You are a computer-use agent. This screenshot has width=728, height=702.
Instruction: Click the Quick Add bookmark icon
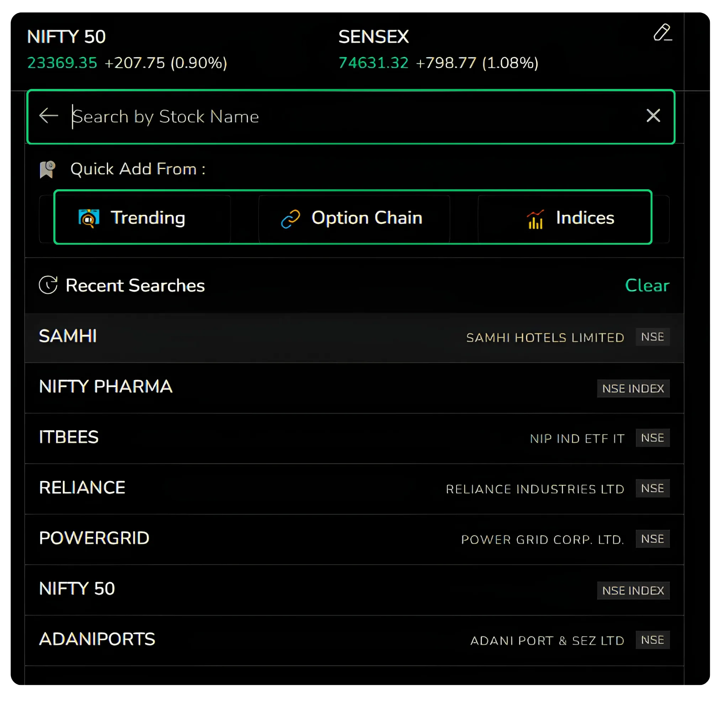click(48, 170)
